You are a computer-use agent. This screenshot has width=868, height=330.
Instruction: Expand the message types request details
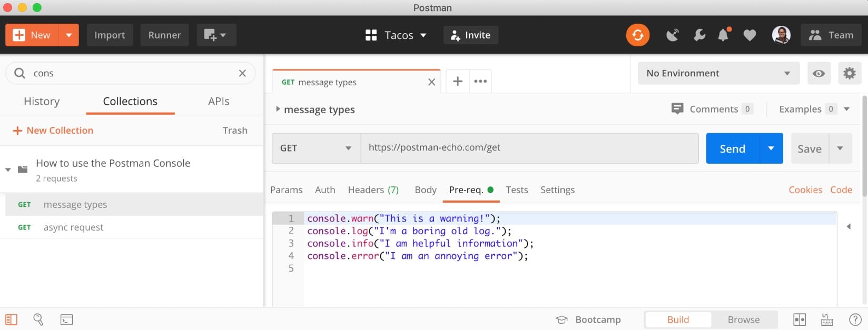[278, 109]
